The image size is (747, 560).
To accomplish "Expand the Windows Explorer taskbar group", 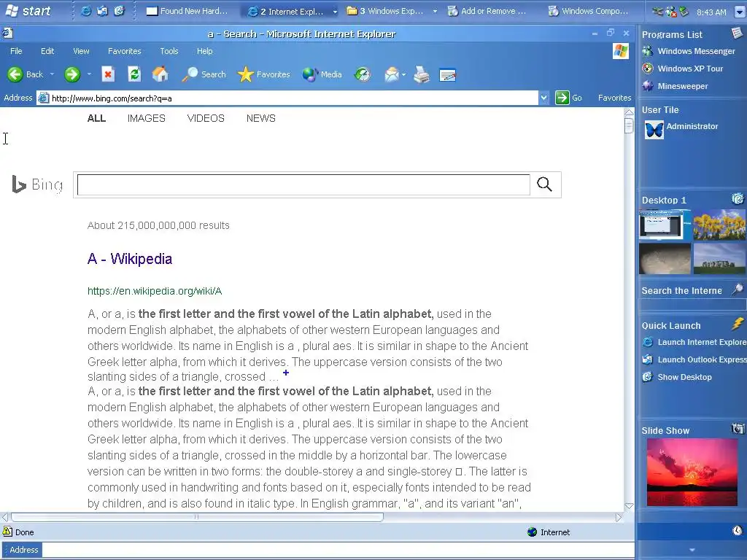I will (435, 12).
